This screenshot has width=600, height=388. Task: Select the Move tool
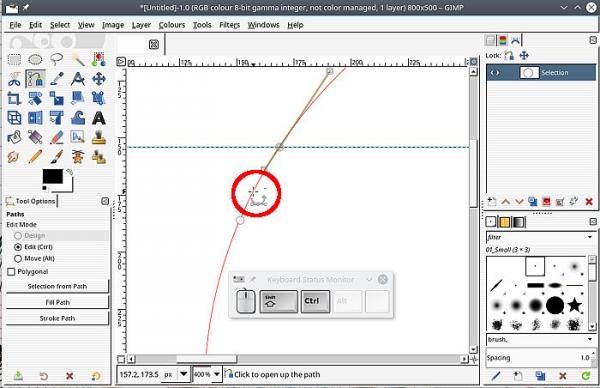click(99, 79)
